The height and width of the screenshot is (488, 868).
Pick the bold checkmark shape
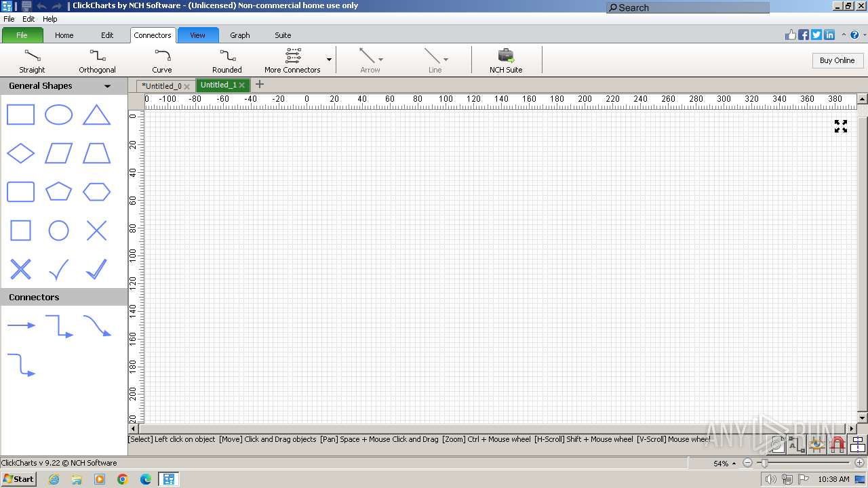(96, 269)
